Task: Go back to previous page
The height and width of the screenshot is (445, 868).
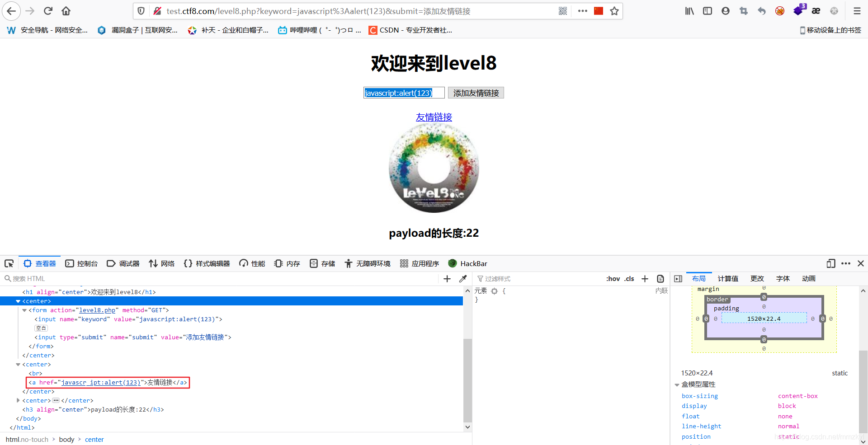Action: (11, 11)
